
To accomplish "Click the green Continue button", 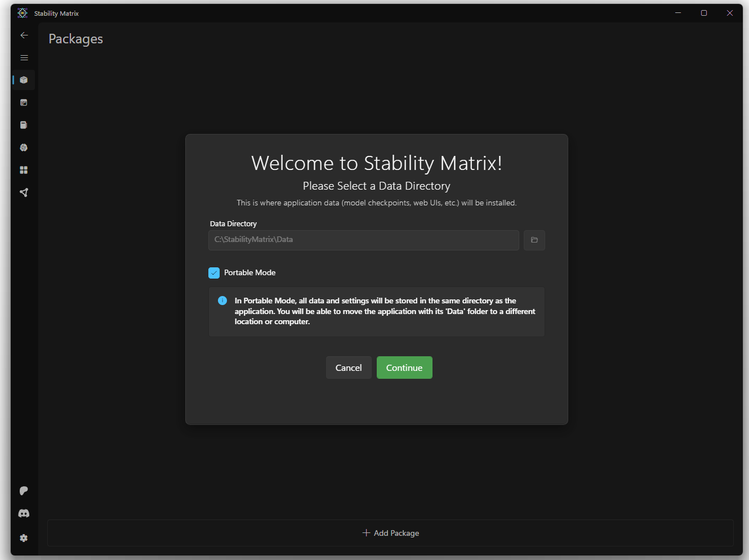I will tap(404, 368).
